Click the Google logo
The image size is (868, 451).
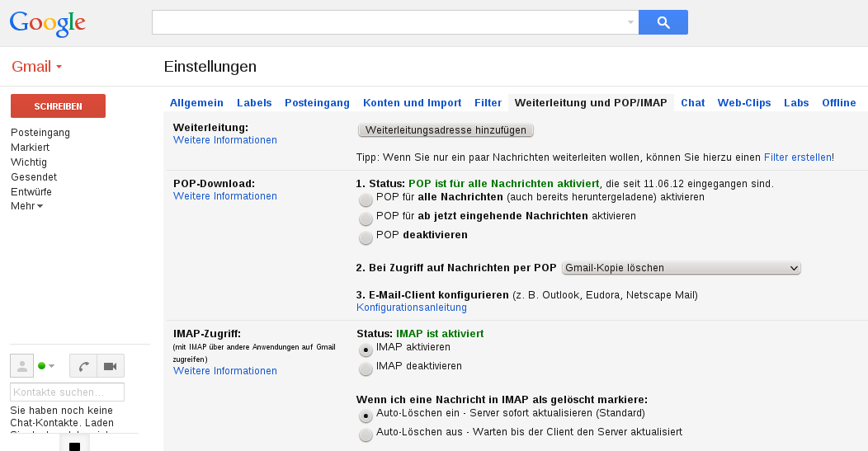point(48,23)
